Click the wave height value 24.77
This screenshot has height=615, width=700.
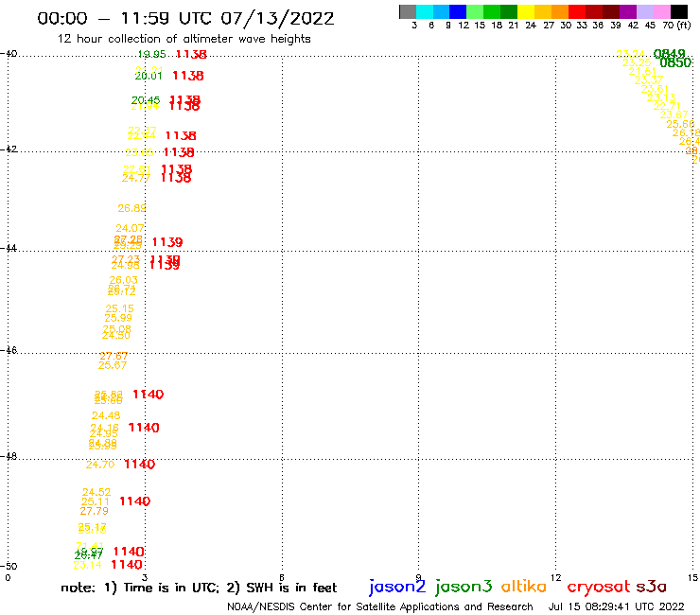coord(136,178)
